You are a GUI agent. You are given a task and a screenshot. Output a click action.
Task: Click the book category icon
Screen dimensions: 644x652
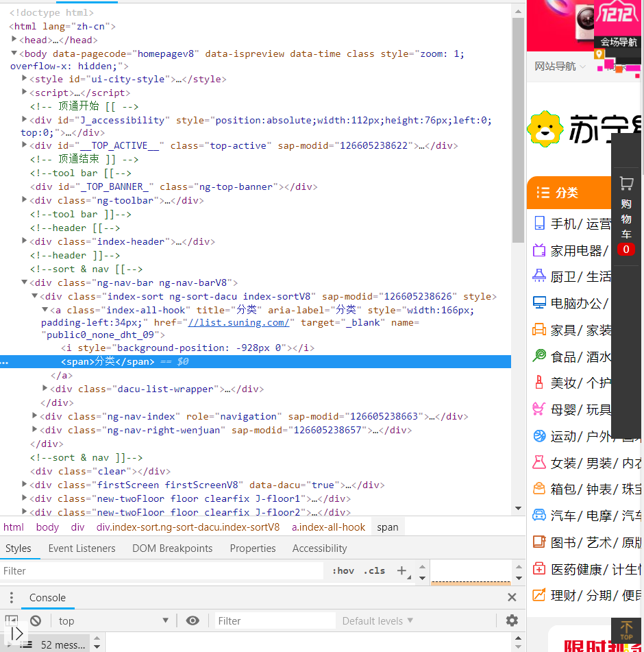click(x=539, y=542)
